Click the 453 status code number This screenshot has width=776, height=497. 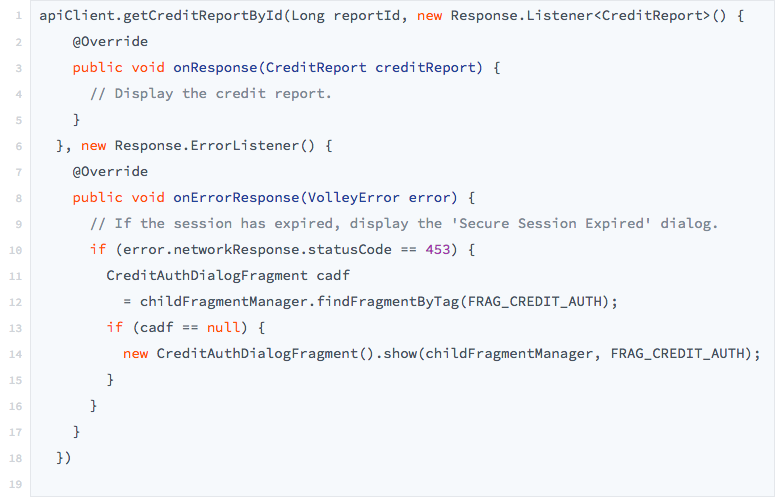(x=437, y=249)
